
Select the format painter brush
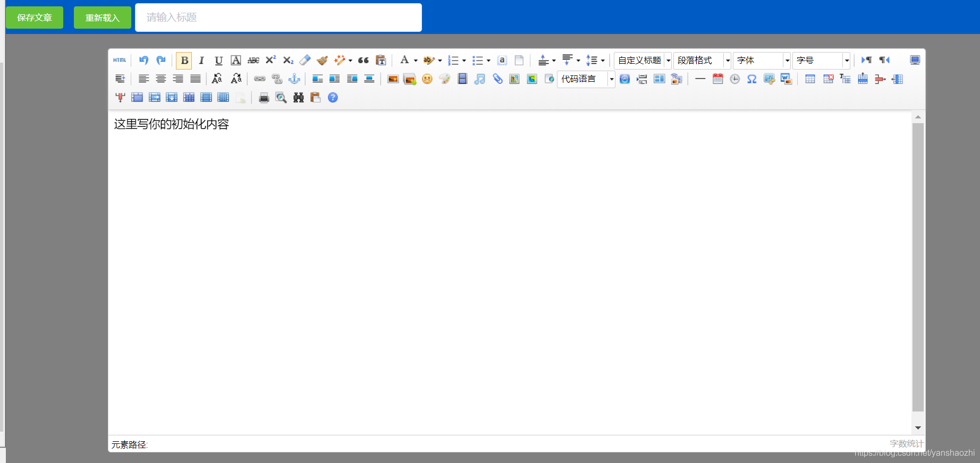tap(322, 60)
